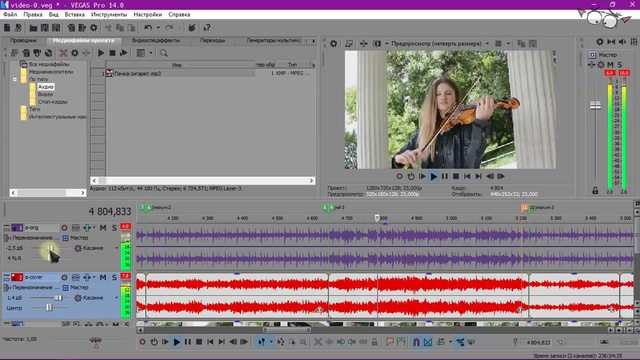Viewport: 640px width, 360px height.
Task: Mute the a-orig track
Action: [103, 228]
